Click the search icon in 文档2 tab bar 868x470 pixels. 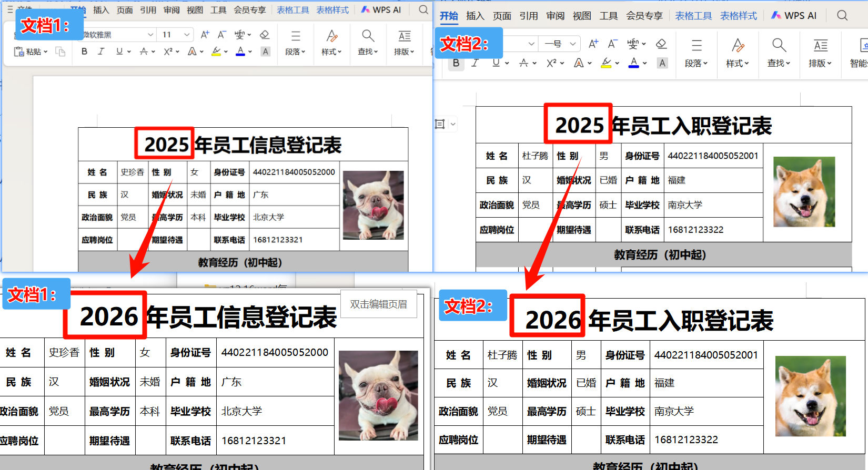[x=842, y=15]
